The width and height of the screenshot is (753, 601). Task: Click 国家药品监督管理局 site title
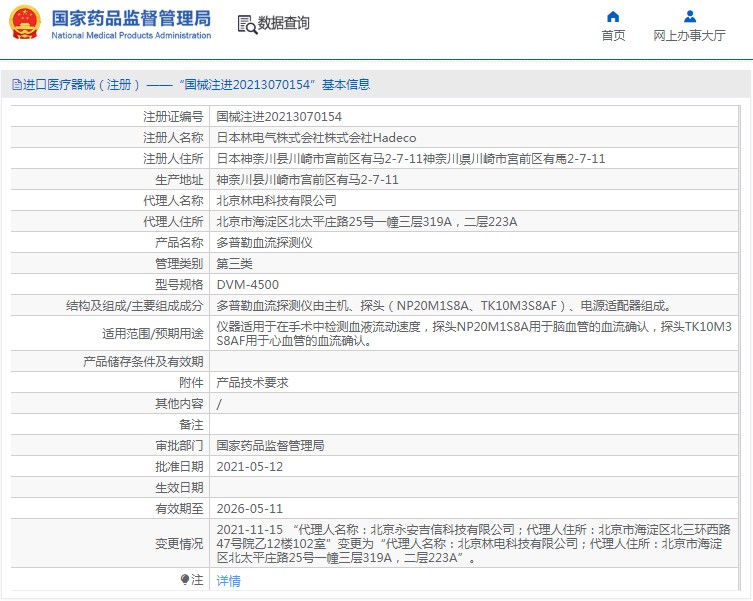(x=131, y=19)
